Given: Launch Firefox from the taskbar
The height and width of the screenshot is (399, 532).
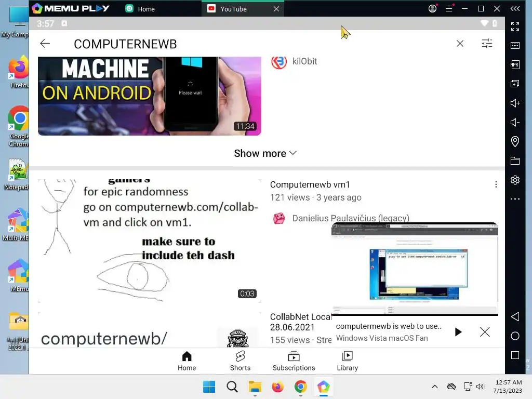Looking at the screenshot, I should 277,387.
